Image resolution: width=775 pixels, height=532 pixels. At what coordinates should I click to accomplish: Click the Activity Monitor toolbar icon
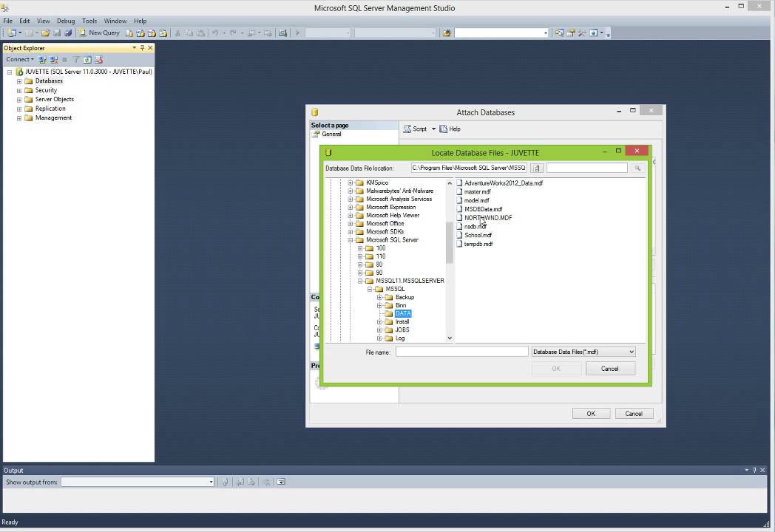282,33
